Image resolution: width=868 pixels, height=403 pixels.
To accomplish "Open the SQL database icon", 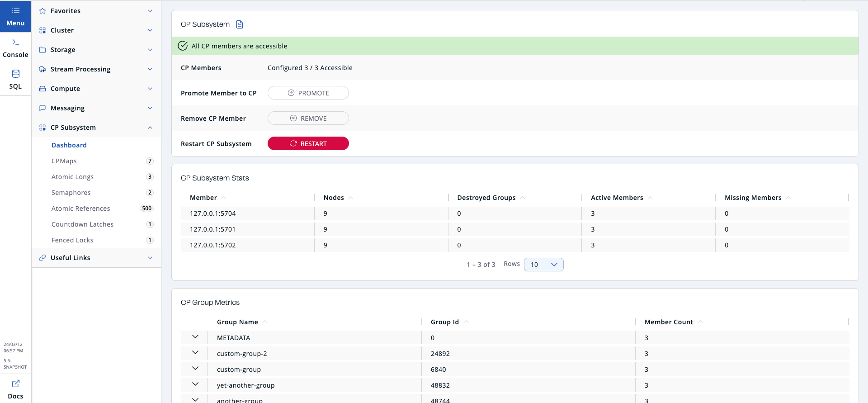I will [x=15, y=74].
